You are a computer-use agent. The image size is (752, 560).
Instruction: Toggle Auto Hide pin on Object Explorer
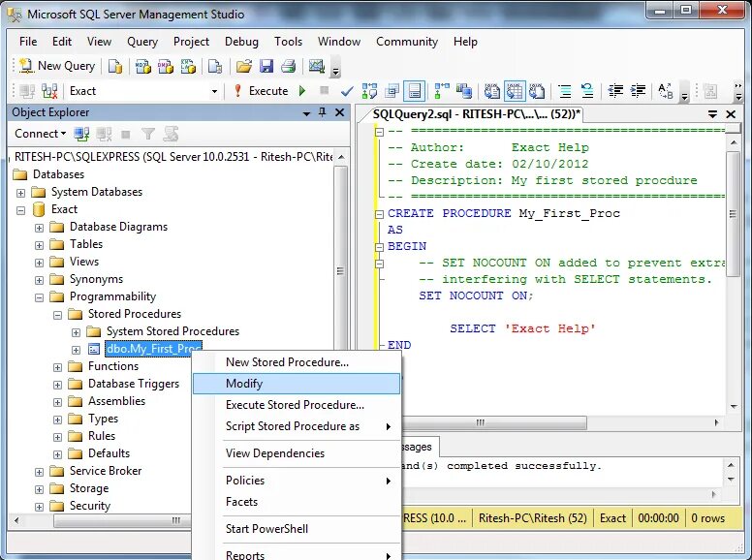(323, 112)
